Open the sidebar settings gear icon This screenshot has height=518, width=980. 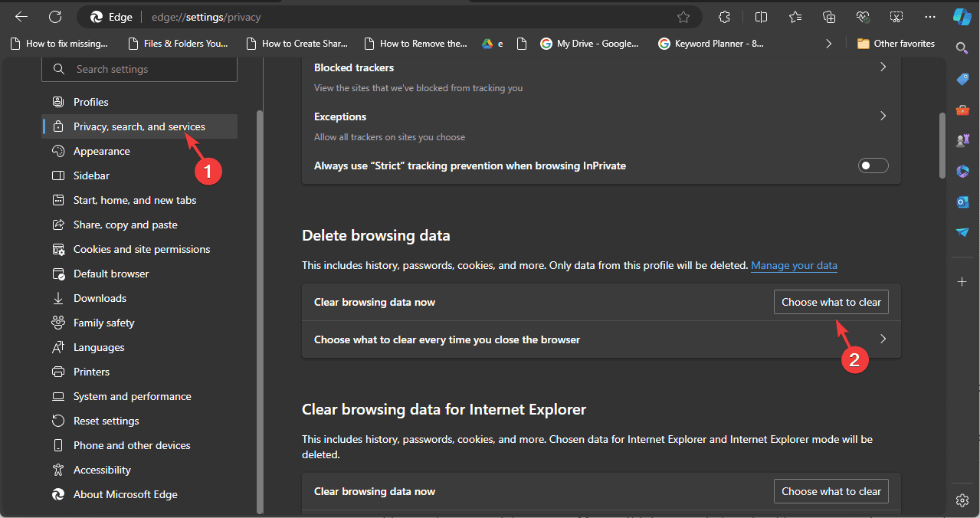click(x=962, y=500)
